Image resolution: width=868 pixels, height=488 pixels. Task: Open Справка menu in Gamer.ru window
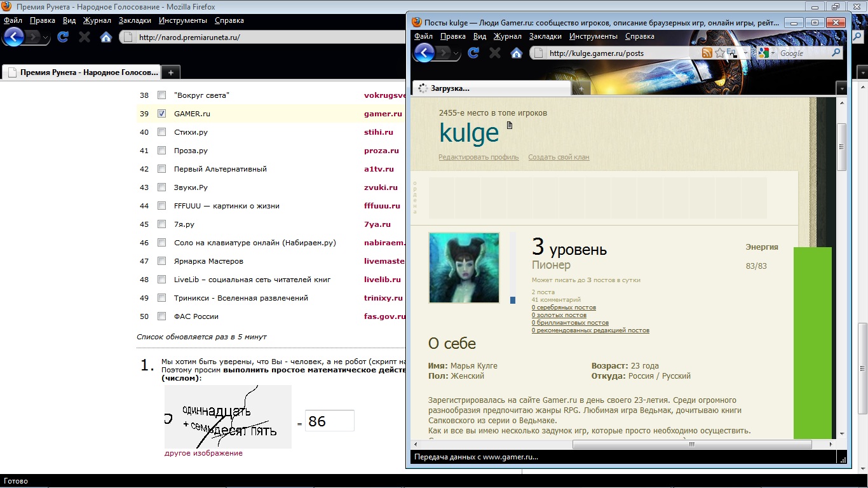639,36
